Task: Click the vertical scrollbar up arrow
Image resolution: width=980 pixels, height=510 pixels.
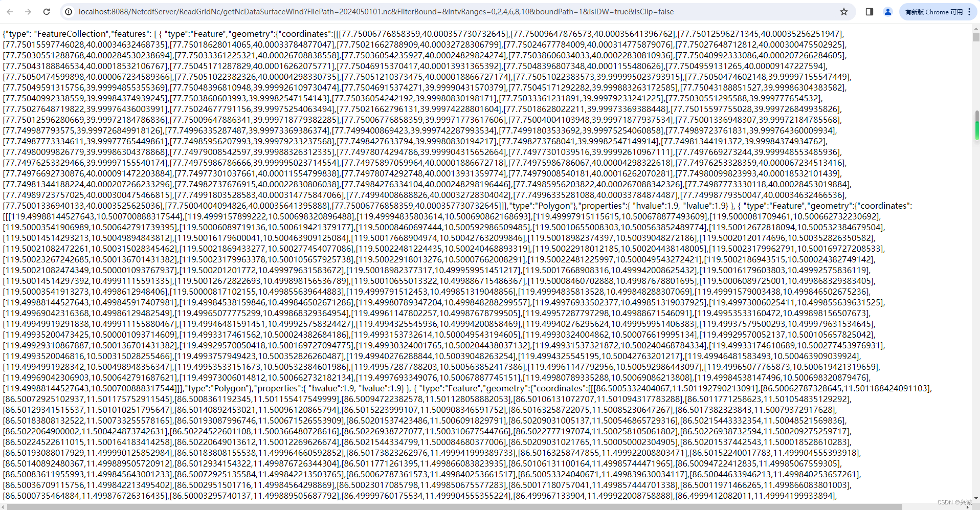Action: point(976,28)
